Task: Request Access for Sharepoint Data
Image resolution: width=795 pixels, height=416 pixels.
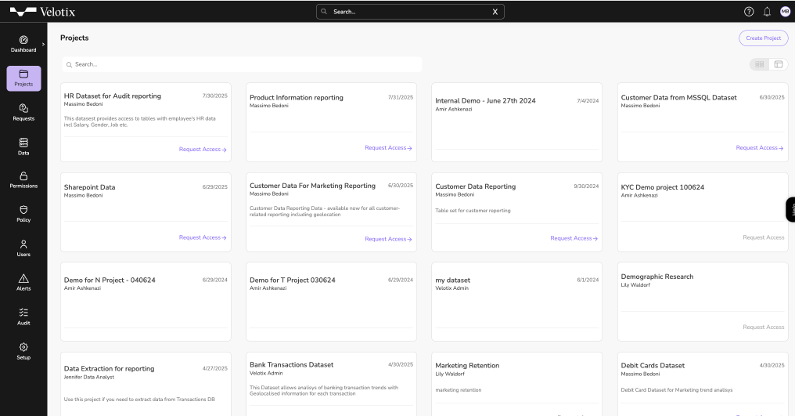Action: click(x=202, y=237)
